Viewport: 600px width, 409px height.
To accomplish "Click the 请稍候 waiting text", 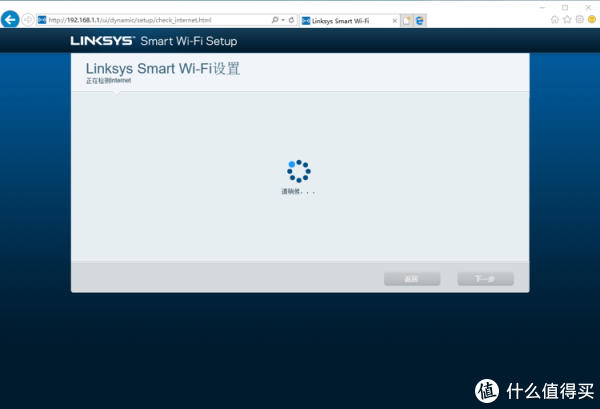I will [298, 191].
